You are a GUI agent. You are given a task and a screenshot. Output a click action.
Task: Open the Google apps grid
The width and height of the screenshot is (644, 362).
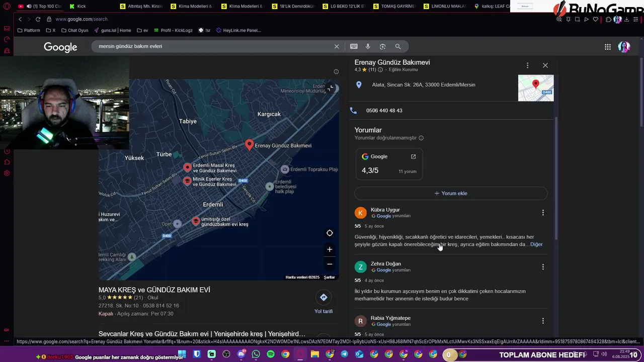tap(608, 47)
